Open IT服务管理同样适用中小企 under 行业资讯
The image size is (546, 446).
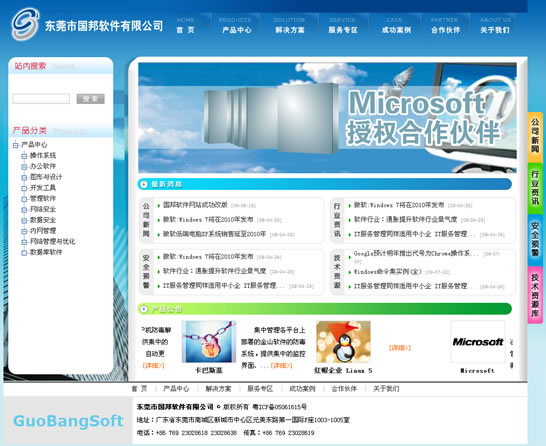(x=415, y=234)
